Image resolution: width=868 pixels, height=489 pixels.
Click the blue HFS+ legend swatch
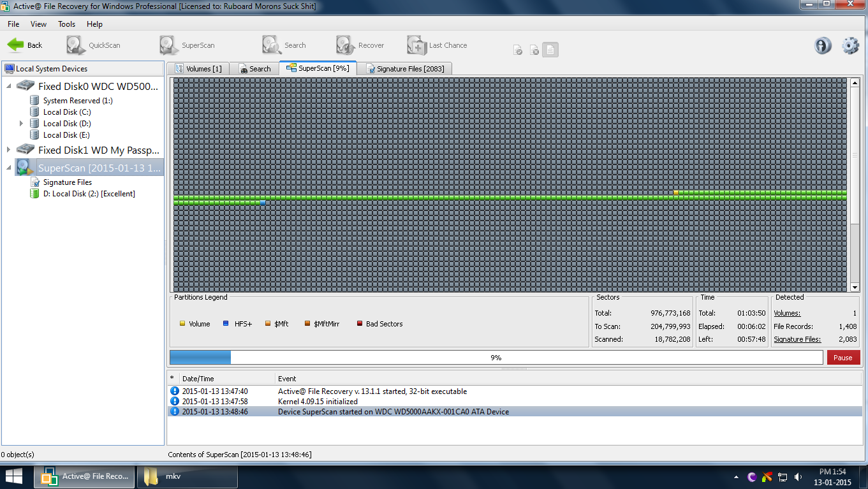point(226,324)
